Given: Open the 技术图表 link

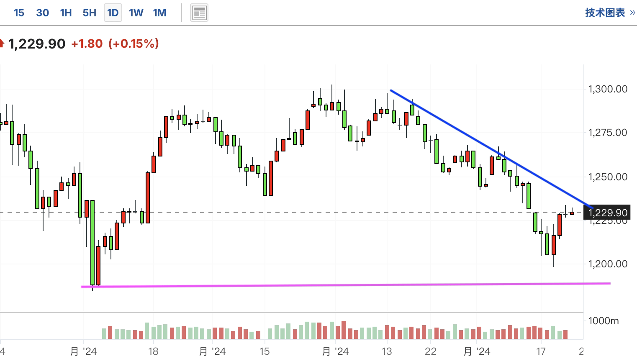Looking at the screenshot, I should coord(610,13).
